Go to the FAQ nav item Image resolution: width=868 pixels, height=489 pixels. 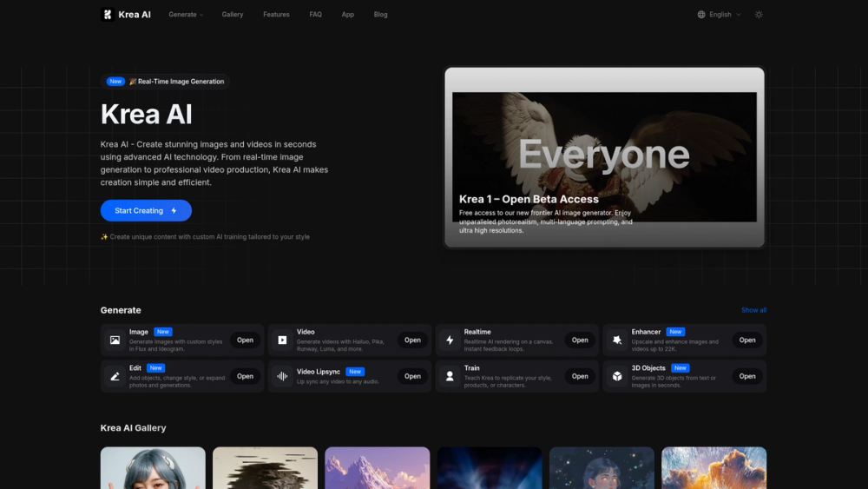[316, 15]
